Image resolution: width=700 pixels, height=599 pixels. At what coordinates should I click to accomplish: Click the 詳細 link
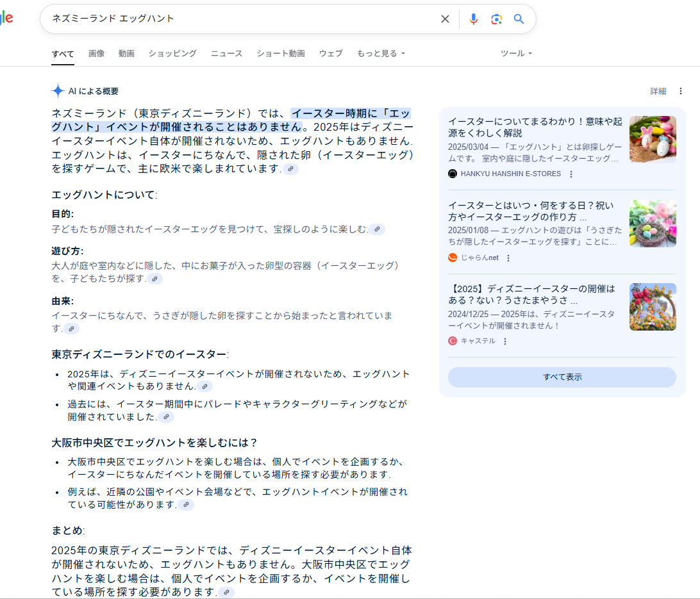pyautogui.click(x=658, y=91)
